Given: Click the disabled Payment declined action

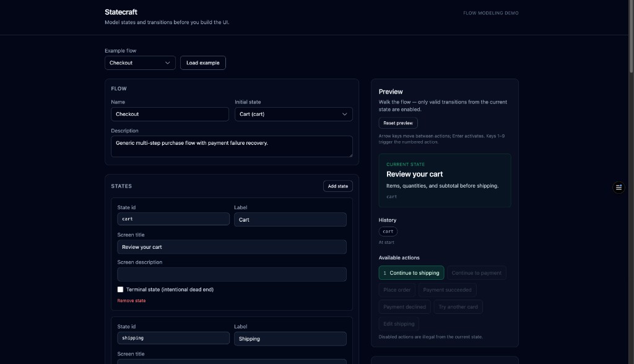Looking at the screenshot, I should (x=405, y=307).
